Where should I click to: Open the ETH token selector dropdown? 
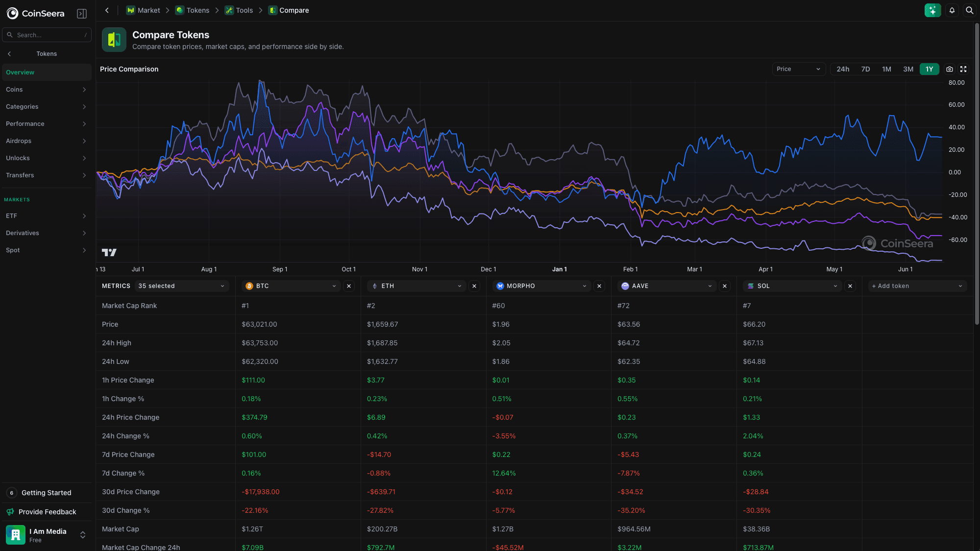tap(416, 286)
